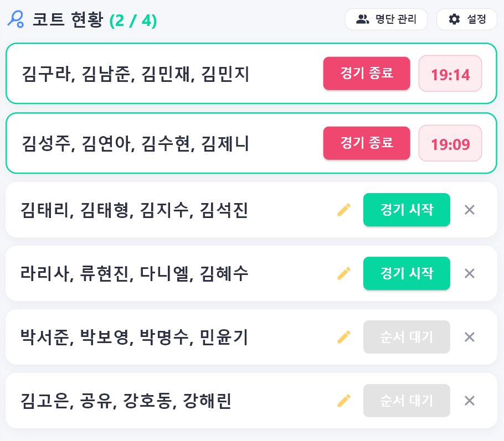Viewport: 504px width, 441px height.
Task: Start the match for the 라리사 team
Action: tap(407, 273)
